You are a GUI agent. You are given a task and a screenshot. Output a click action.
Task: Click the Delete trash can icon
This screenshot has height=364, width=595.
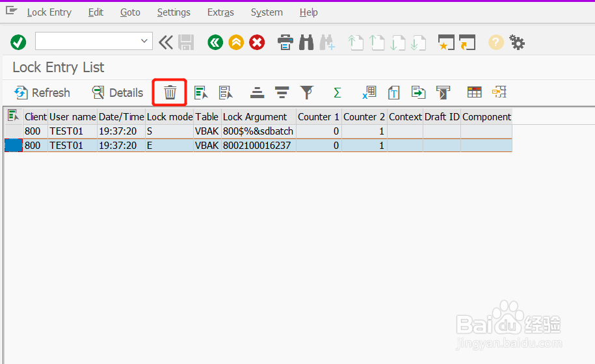(170, 92)
